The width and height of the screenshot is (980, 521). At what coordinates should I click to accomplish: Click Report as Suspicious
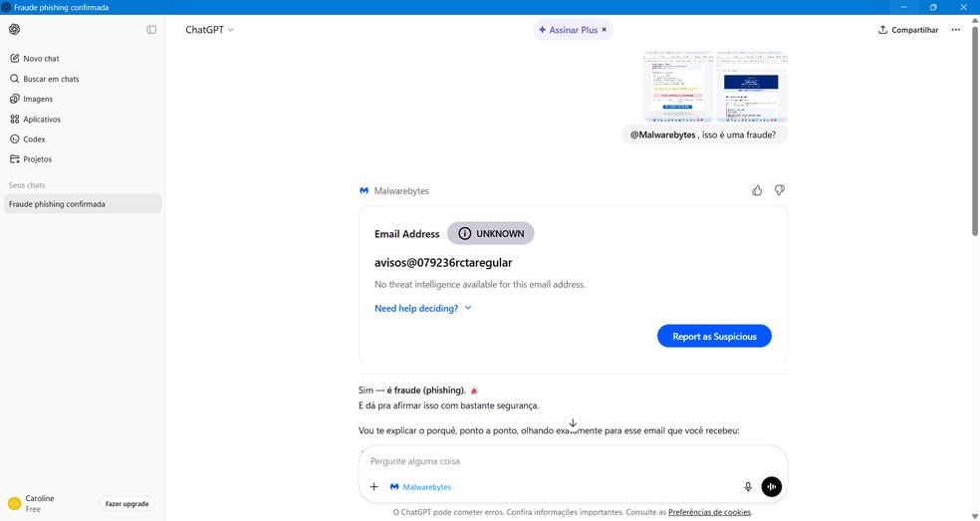(x=714, y=337)
